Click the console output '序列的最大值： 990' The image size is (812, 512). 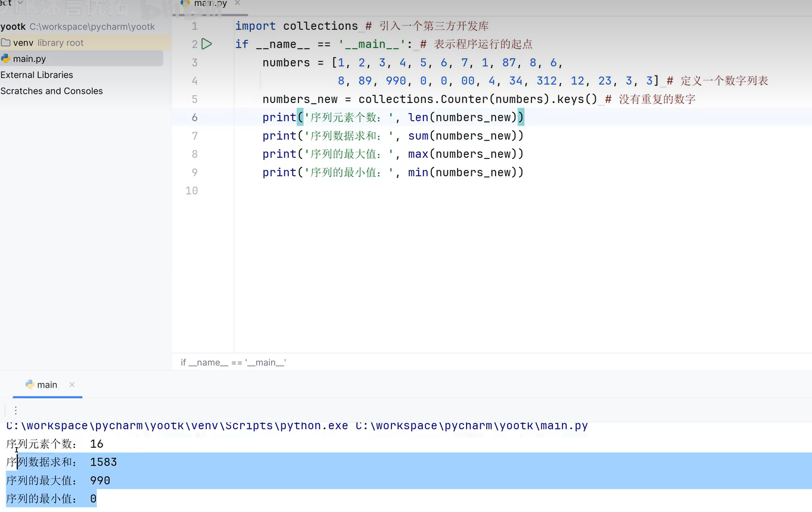58,480
